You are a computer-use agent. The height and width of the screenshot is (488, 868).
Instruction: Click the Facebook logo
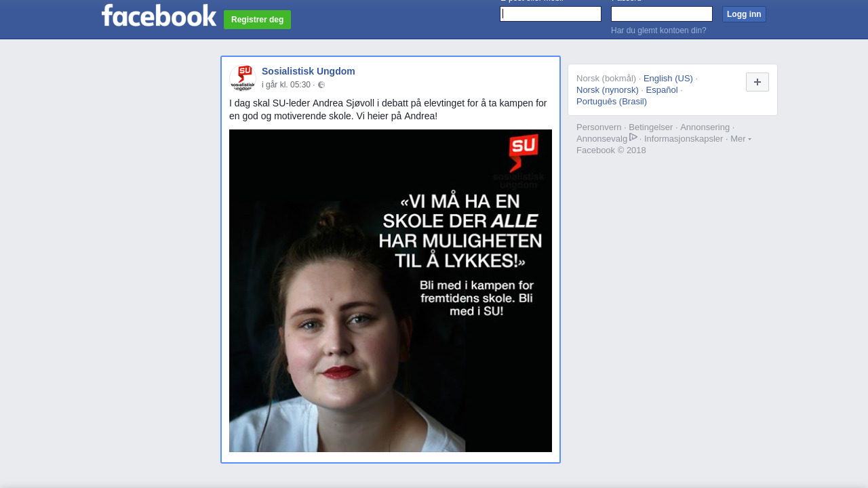[159, 16]
